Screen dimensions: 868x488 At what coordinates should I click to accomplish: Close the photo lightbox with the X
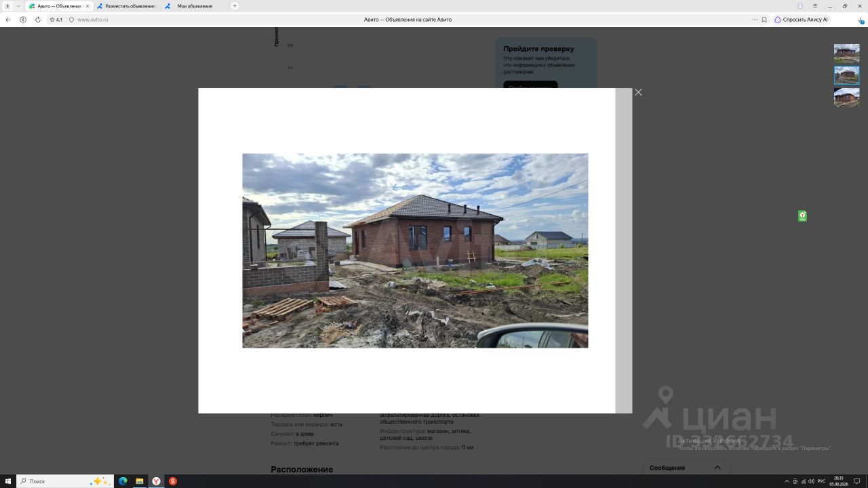pos(638,92)
